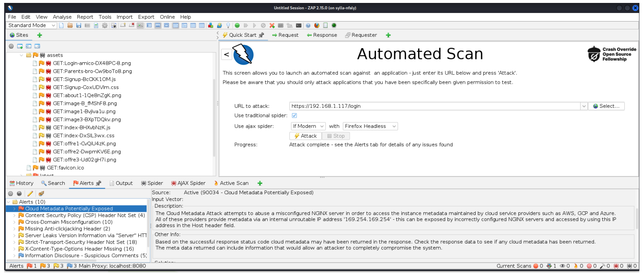Toggle the expand information panel layout button

[158, 25]
